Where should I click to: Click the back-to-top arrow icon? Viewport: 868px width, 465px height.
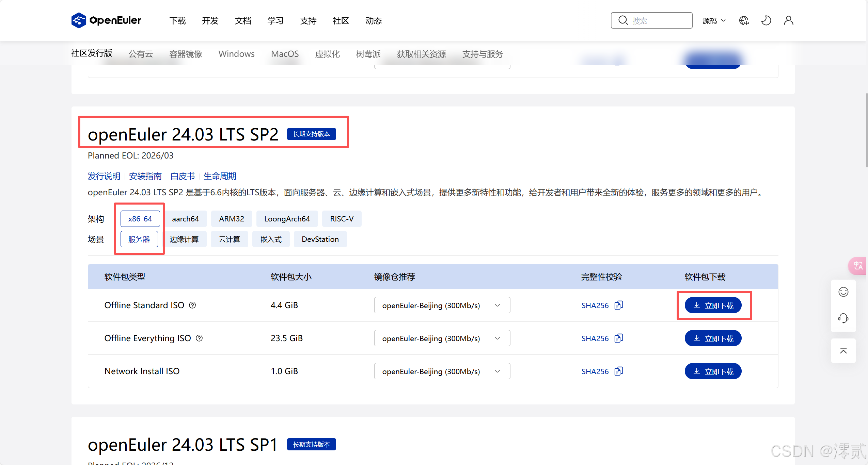(843, 351)
